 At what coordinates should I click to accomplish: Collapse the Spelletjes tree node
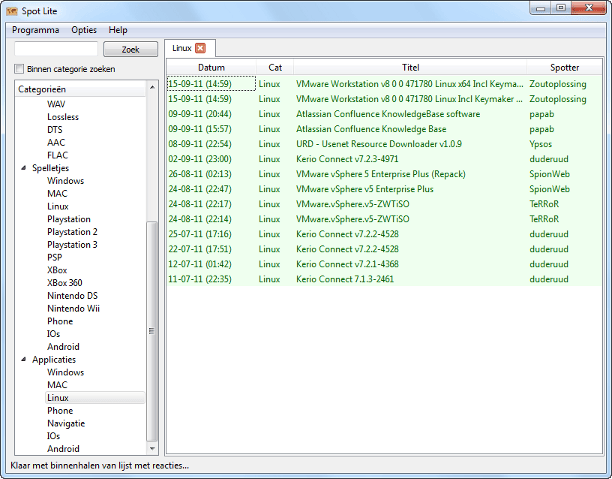pos(24,168)
